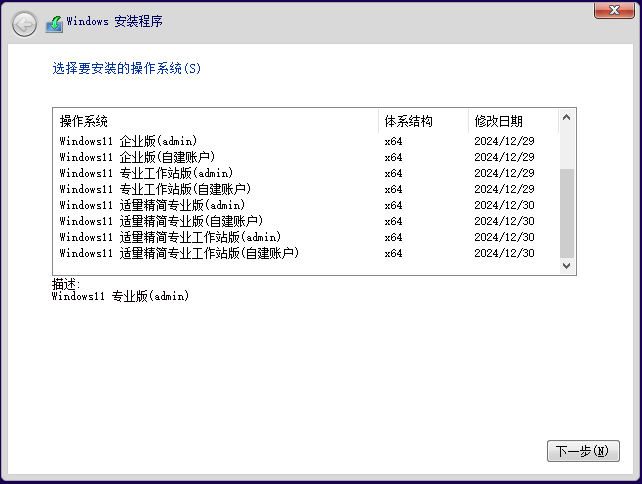
Task: Click the Windows 安装程序 title text
Action: tap(114, 21)
